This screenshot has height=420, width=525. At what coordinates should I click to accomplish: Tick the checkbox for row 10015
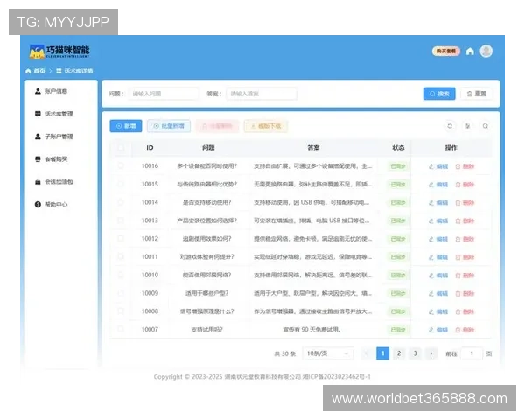[x=121, y=184]
